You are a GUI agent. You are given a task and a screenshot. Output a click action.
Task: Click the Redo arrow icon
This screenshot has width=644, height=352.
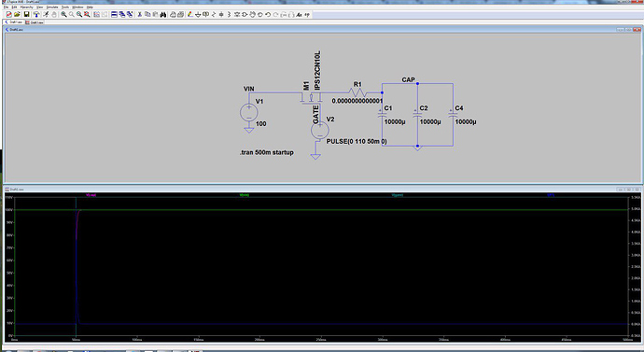275,14
